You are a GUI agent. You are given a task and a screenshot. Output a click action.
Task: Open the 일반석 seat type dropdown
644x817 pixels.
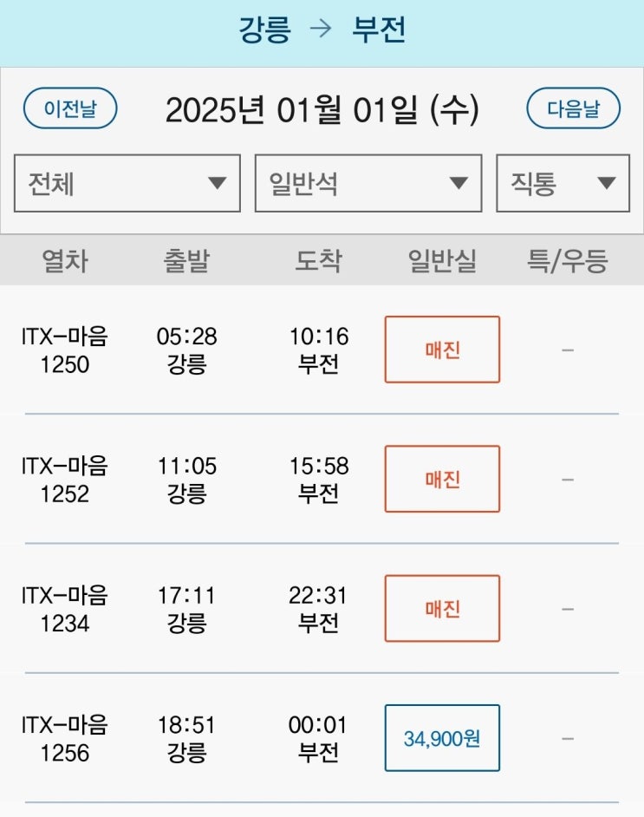pyautogui.click(x=368, y=183)
